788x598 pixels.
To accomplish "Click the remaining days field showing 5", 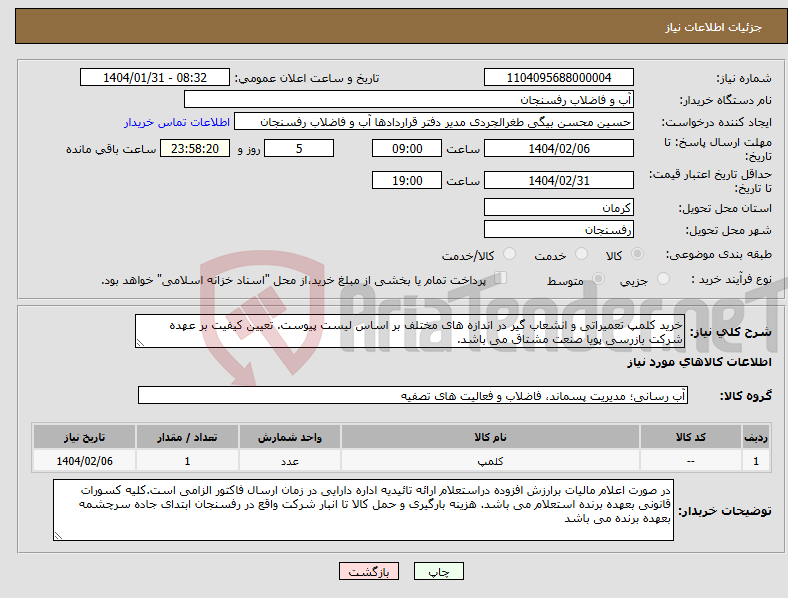I will tap(299, 148).
